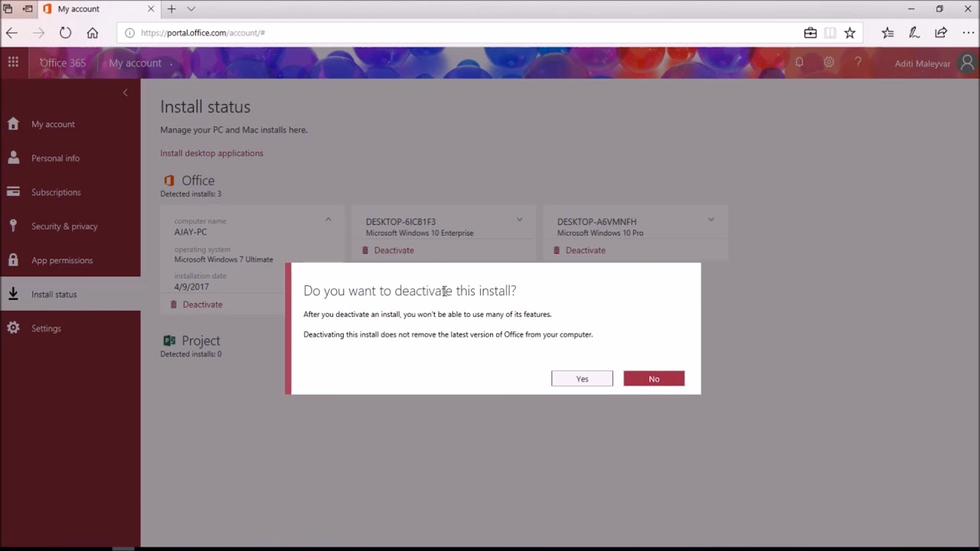Open Settings in sidebar

[x=70, y=328]
